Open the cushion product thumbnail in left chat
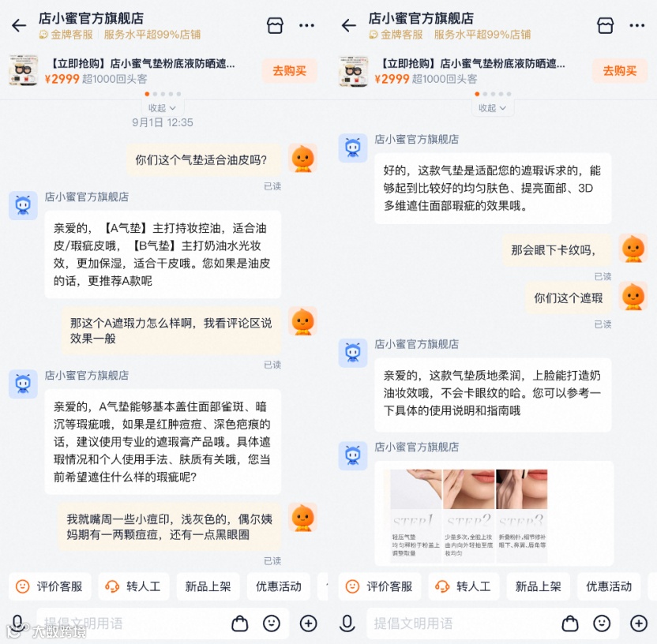Image resolution: width=657 pixels, height=644 pixels. click(x=24, y=70)
